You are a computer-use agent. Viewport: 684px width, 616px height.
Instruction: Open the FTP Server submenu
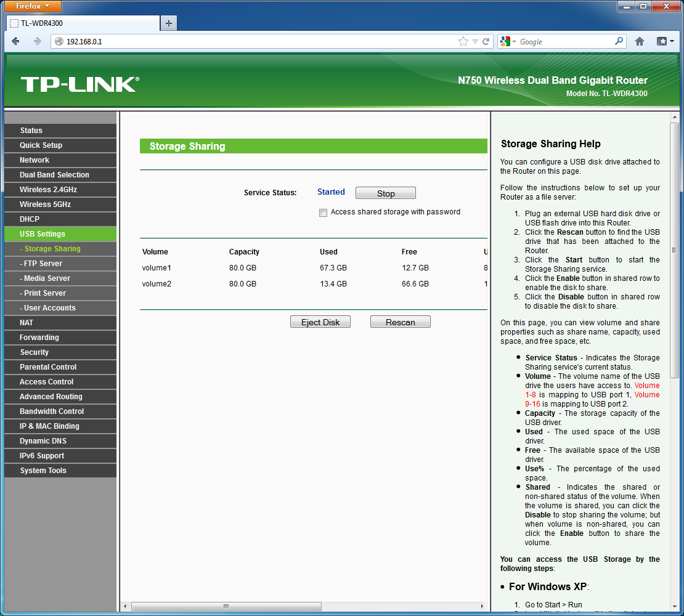pyautogui.click(x=60, y=264)
